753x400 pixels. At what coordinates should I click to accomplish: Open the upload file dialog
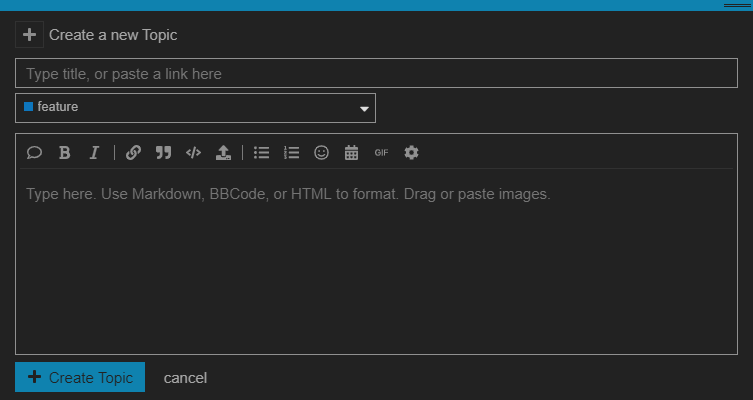click(223, 153)
